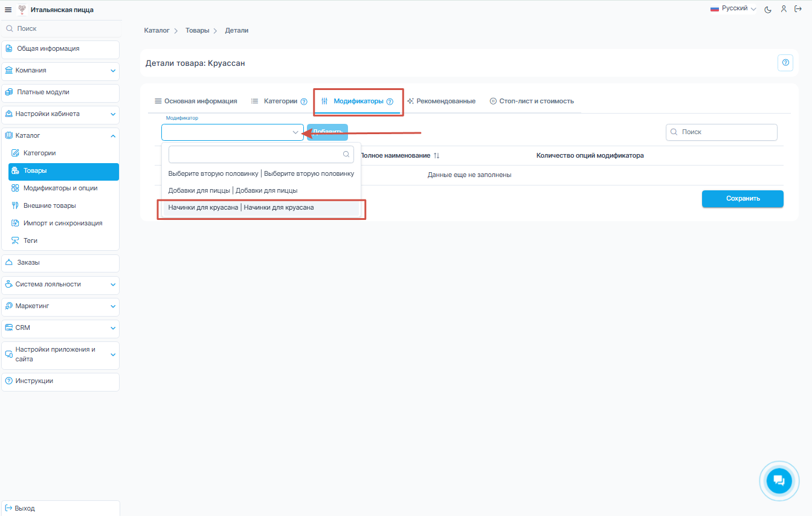Expand the Маркетинг sidebar section
812x516 pixels.
coord(113,306)
